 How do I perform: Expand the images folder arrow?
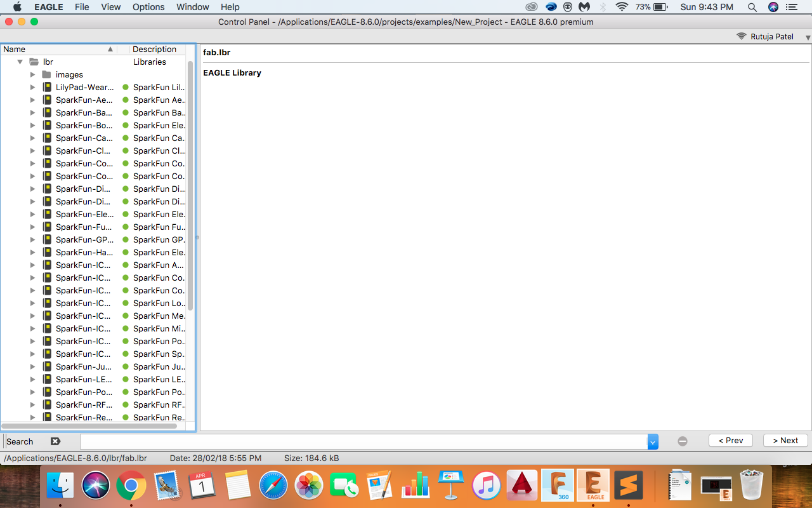(33, 74)
